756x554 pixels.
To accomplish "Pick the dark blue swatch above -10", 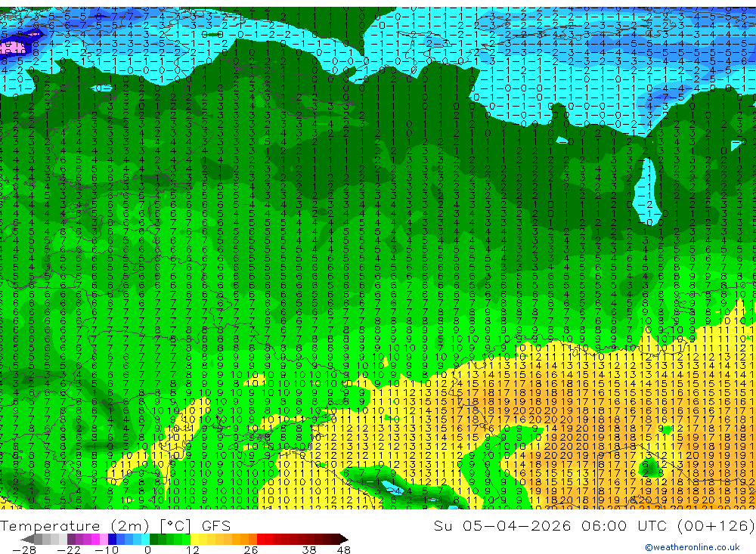I will point(112,540).
